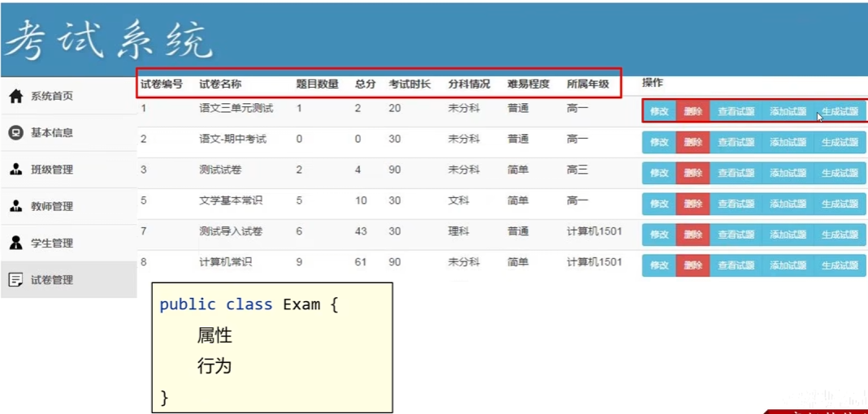Image resolution: width=868 pixels, height=414 pixels.
Task: Click the 试卷编号 column header
Action: pyautogui.click(x=162, y=84)
